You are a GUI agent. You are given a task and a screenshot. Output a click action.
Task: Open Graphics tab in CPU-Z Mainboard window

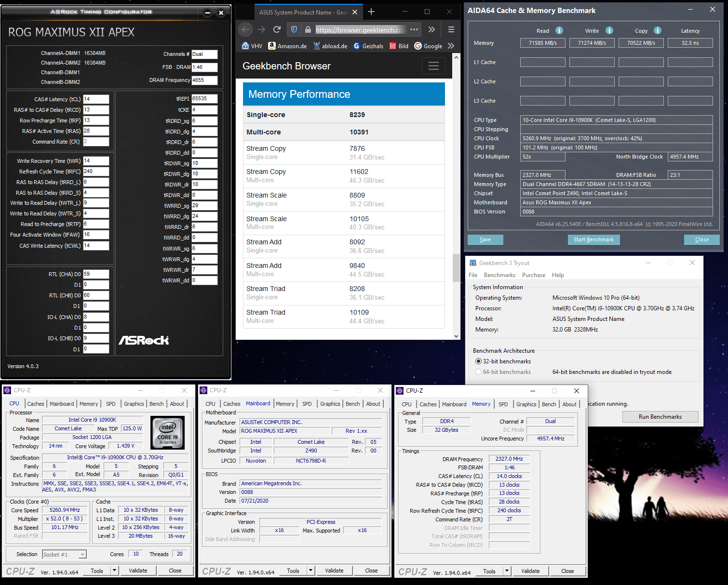(x=330, y=404)
